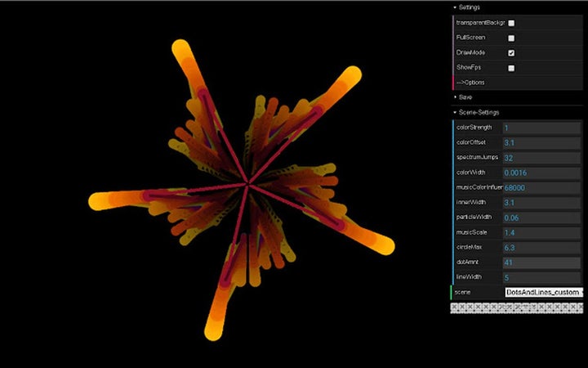This screenshot has width=588, height=368.
Task: Open the scene dropdown DotsAndLines_custom
Action: point(543,292)
